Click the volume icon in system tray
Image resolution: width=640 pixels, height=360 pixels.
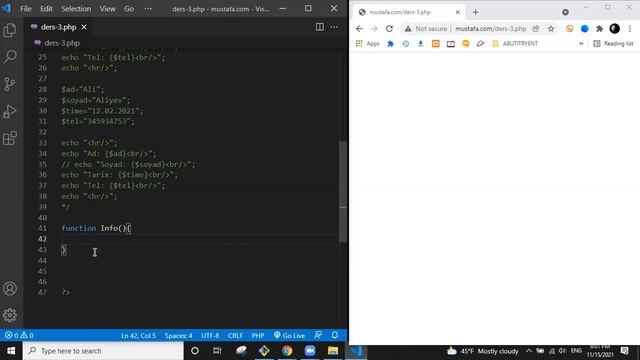pos(562,351)
